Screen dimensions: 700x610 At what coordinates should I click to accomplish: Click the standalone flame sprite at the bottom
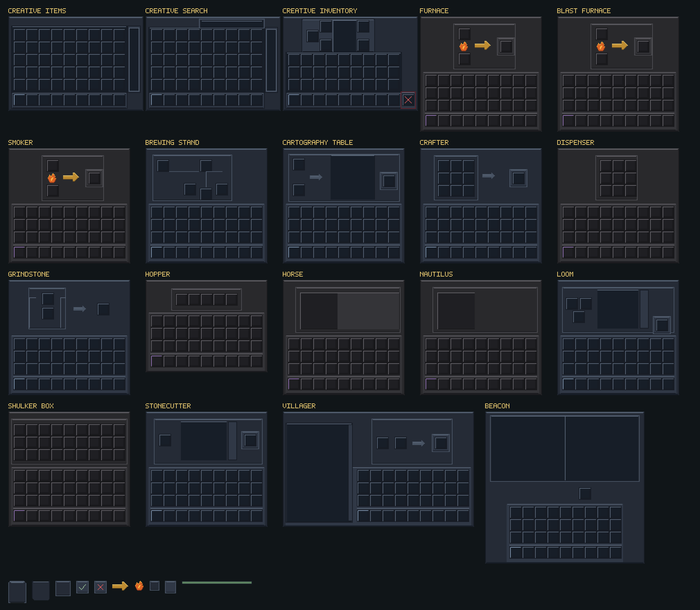tap(139, 586)
